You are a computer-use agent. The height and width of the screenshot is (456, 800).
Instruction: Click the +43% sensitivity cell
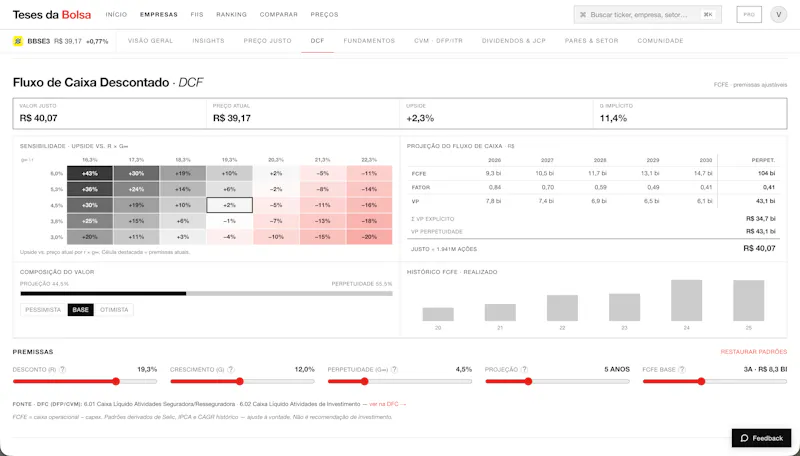[90, 173]
